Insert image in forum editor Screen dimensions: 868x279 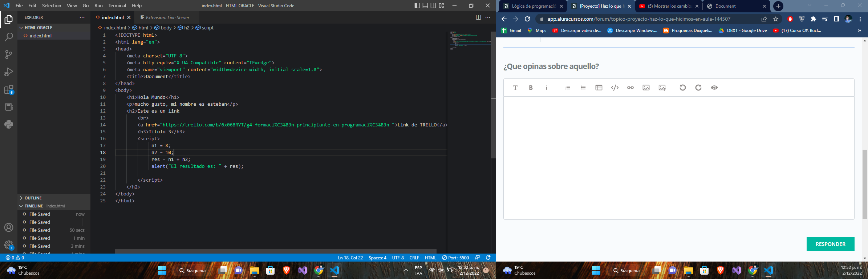pyautogui.click(x=646, y=88)
